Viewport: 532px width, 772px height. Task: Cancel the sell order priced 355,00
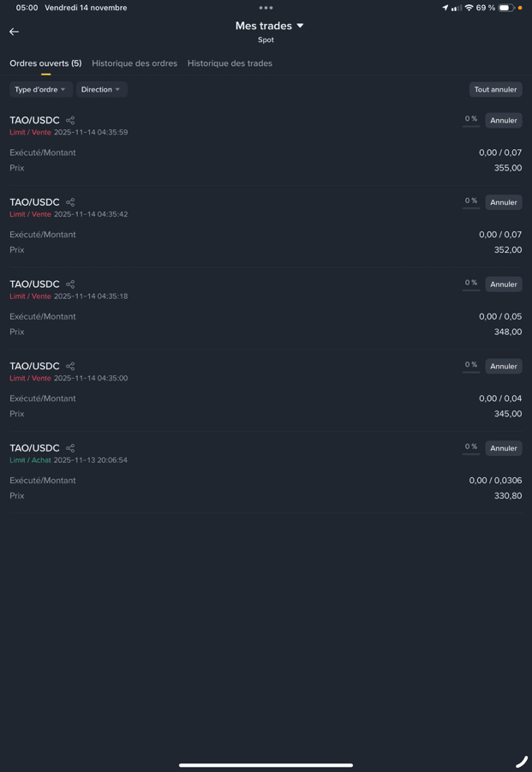(x=503, y=121)
